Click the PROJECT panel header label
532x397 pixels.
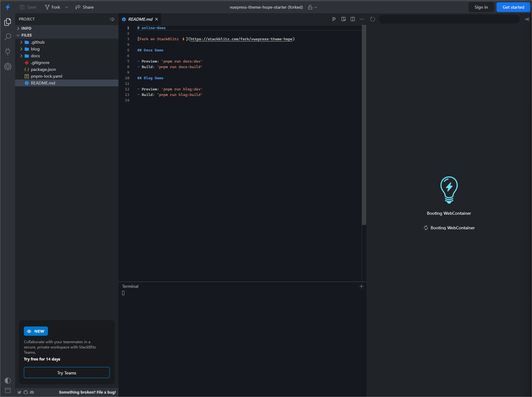coord(27,19)
